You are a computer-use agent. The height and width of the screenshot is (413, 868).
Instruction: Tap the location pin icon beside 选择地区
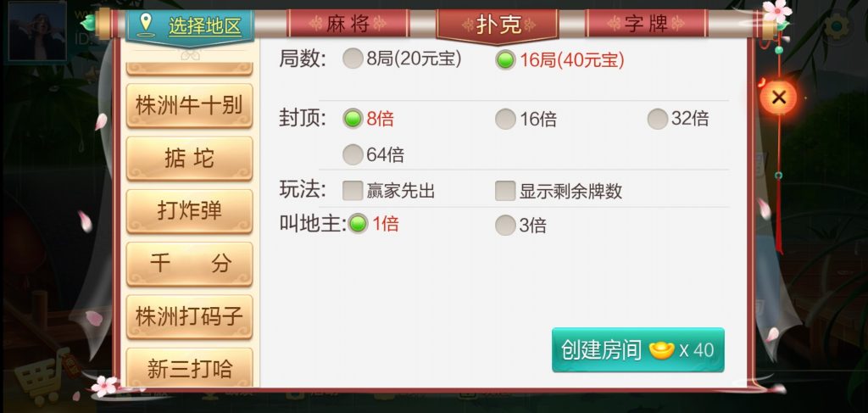146,25
